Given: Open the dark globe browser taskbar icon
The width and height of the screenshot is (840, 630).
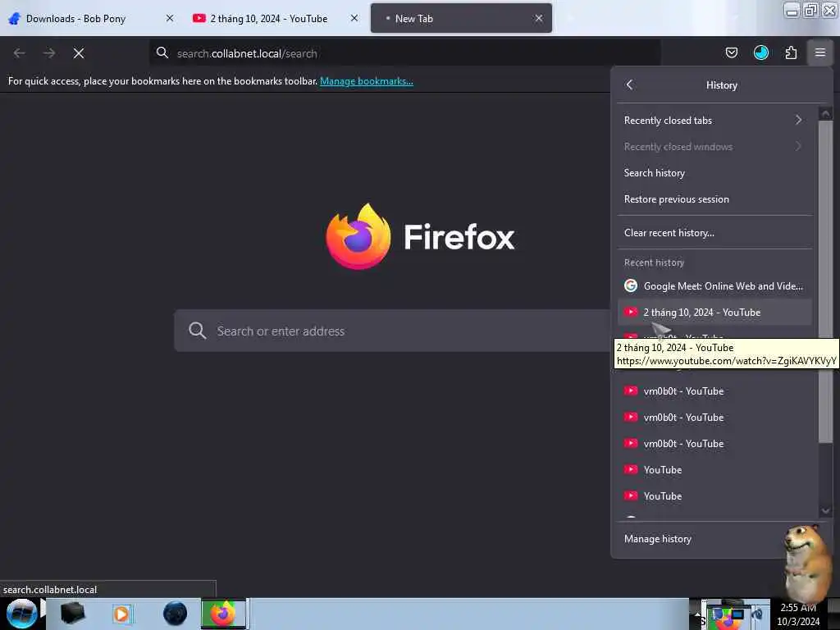Looking at the screenshot, I should (x=175, y=614).
